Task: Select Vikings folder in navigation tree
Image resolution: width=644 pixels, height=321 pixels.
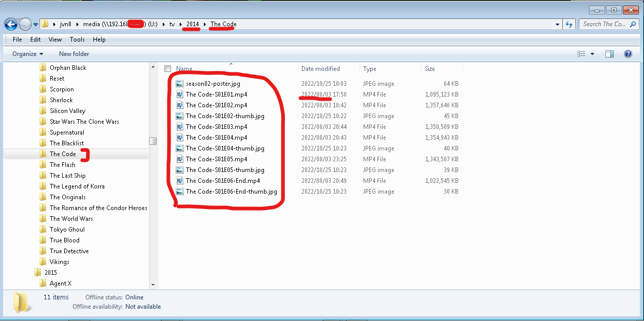Action: [x=59, y=262]
